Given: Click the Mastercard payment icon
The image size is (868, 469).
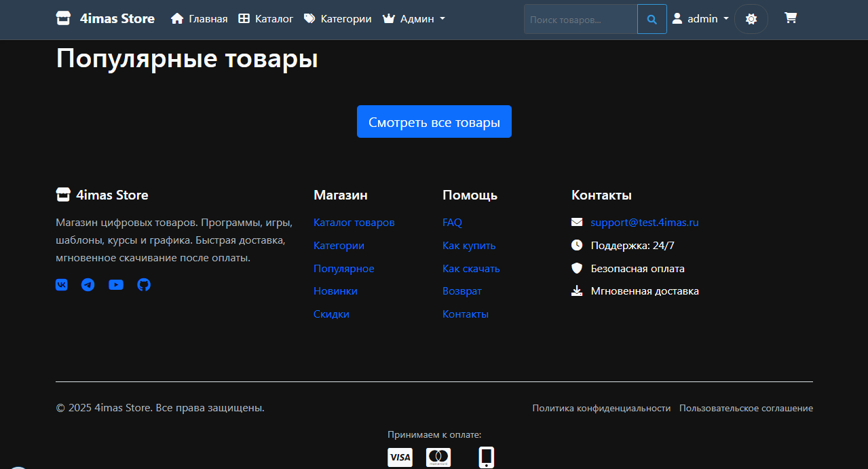Looking at the screenshot, I should 438,457.
